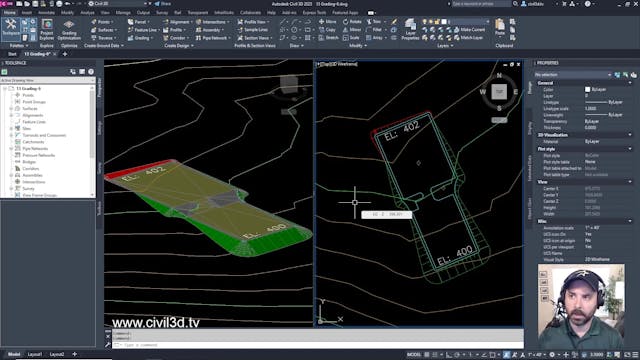Screen dimensions: 640x360
Task: Expand the Survey tree node
Action: point(11,189)
